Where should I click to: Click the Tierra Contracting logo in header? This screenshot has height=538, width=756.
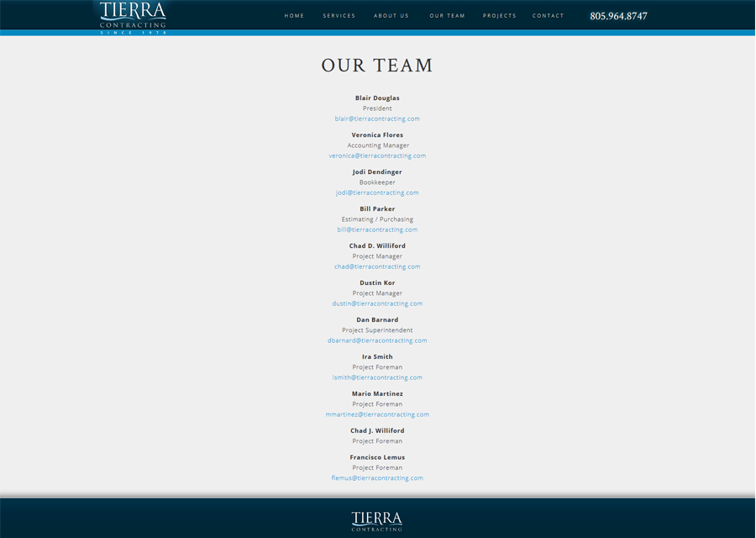click(131, 17)
